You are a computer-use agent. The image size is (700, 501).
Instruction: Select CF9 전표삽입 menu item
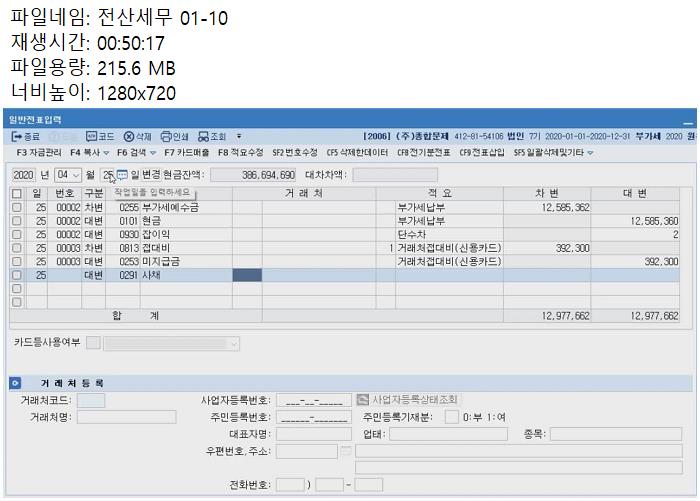click(x=482, y=153)
